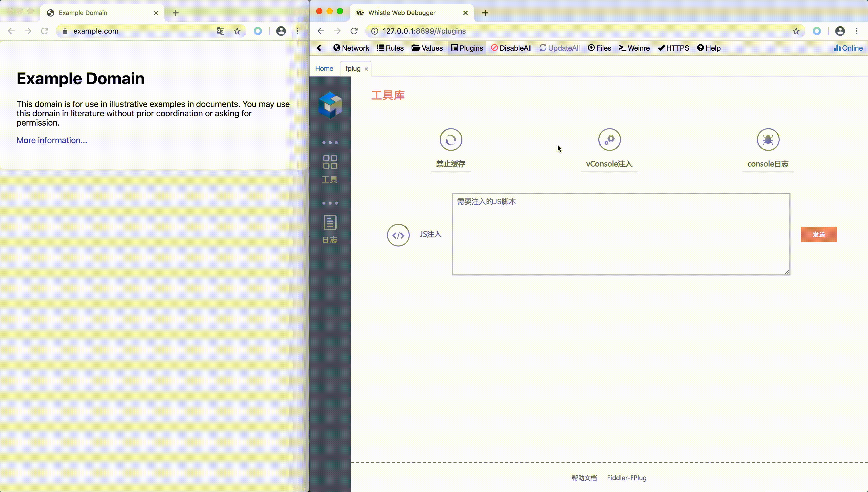Viewport: 868px width, 492px height.
Task: Click the console日志 debug icon
Action: (x=768, y=140)
